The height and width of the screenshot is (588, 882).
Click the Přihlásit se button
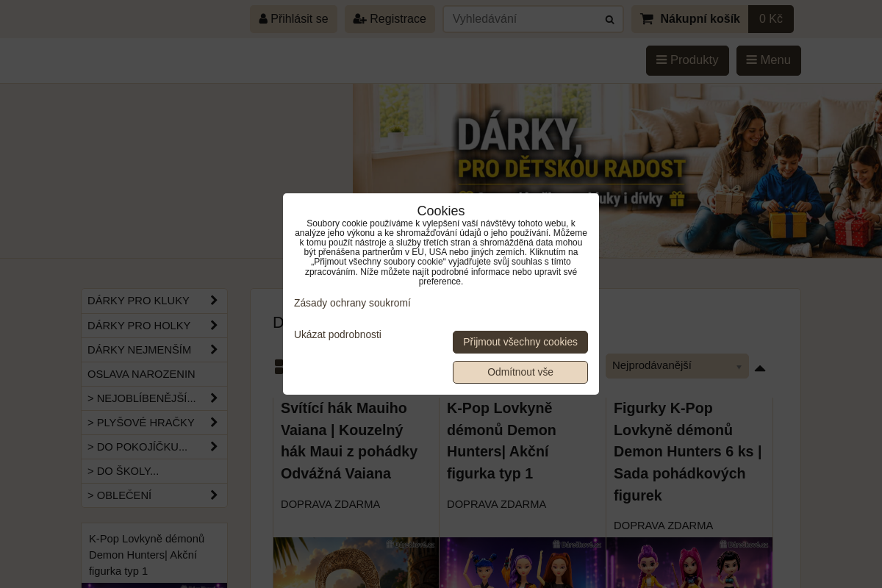[x=293, y=19]
